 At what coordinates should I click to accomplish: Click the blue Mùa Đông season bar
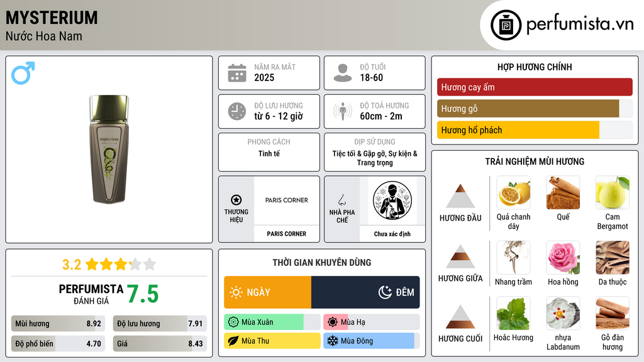point(369,341)
